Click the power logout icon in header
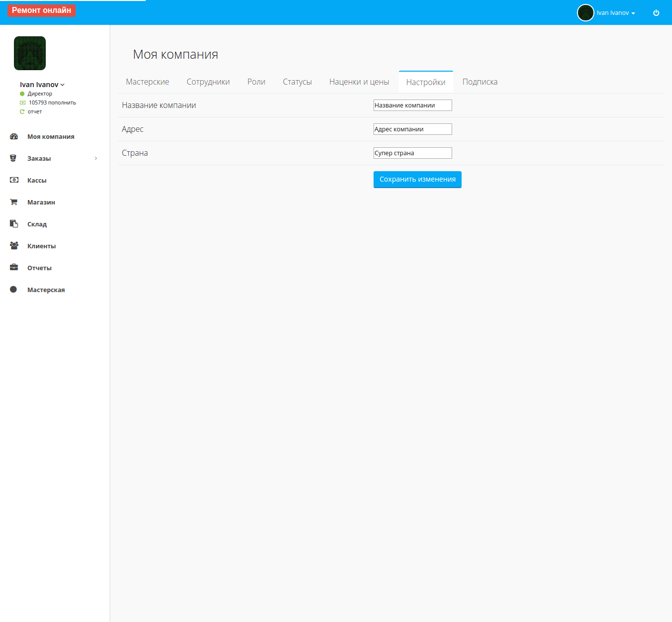The image size is (672, 622). click(656, 13)
